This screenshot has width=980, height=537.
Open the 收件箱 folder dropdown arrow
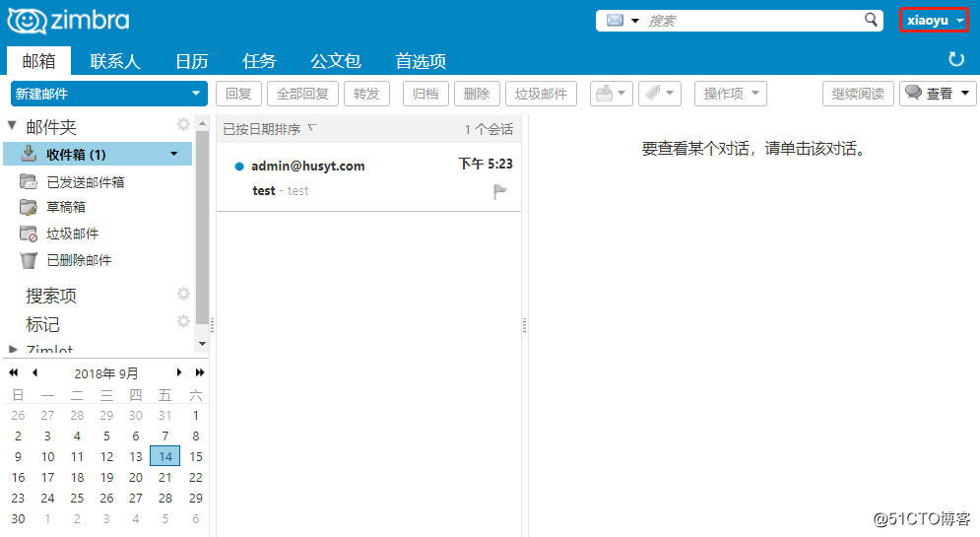coord(173,154)
